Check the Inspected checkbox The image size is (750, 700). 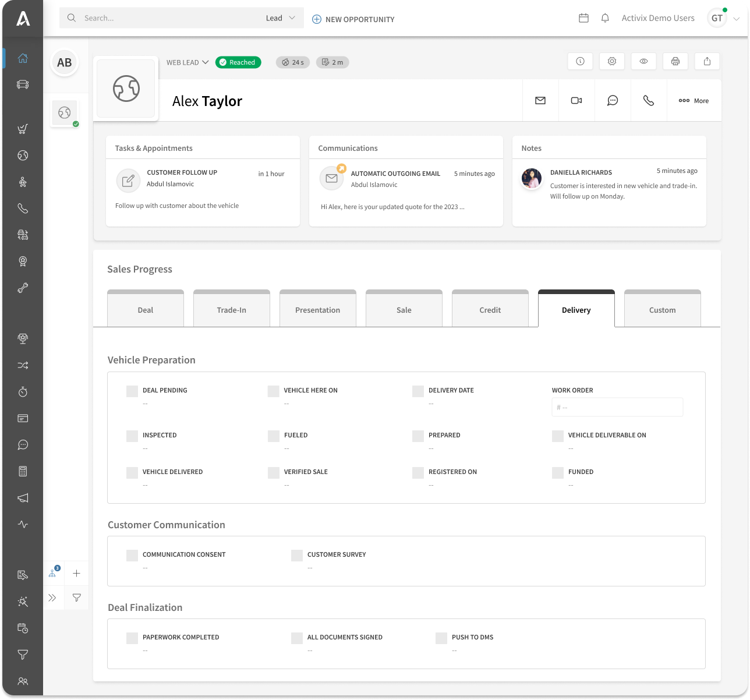tap(132, 436)
